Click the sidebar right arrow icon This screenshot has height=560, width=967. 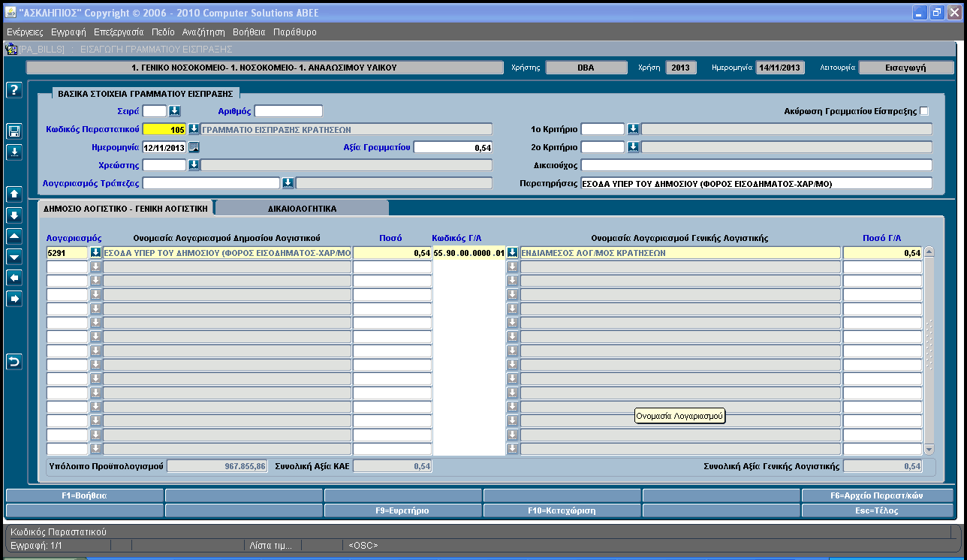click(x=14, y=299)
